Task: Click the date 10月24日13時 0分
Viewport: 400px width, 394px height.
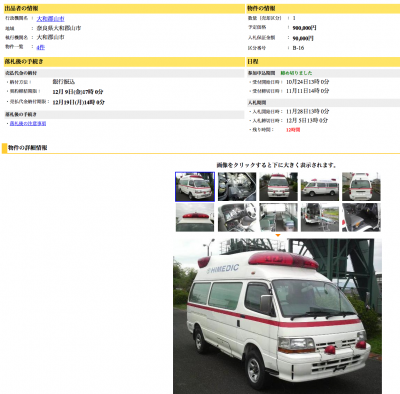Action: (x=307, y=82)
